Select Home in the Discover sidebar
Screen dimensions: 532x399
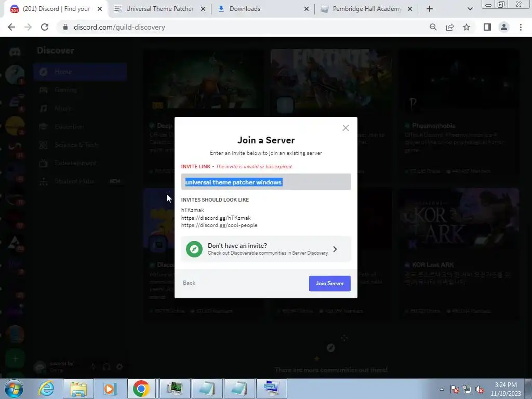tap(80, 72)
